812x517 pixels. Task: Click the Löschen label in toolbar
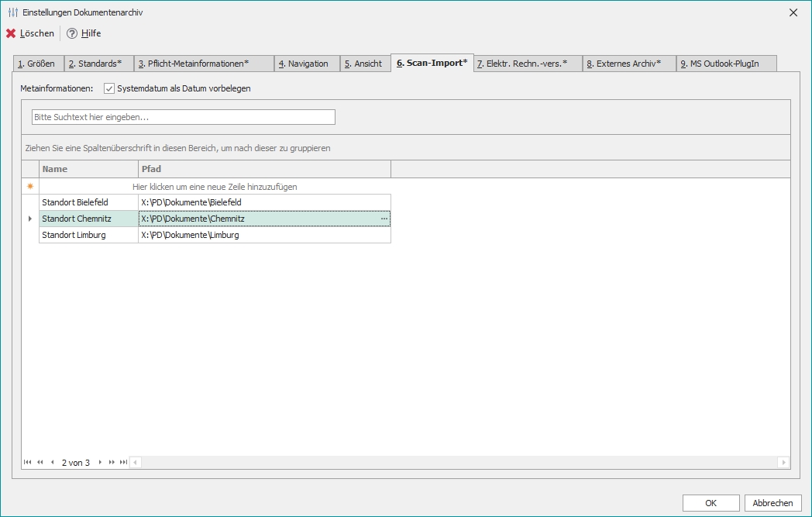(36, 33)
